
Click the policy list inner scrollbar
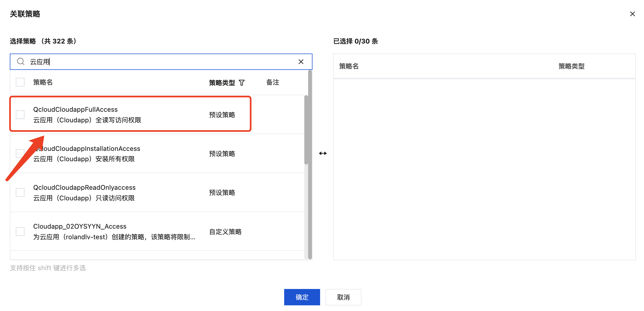pyautogui.click(x=306, y=130)
